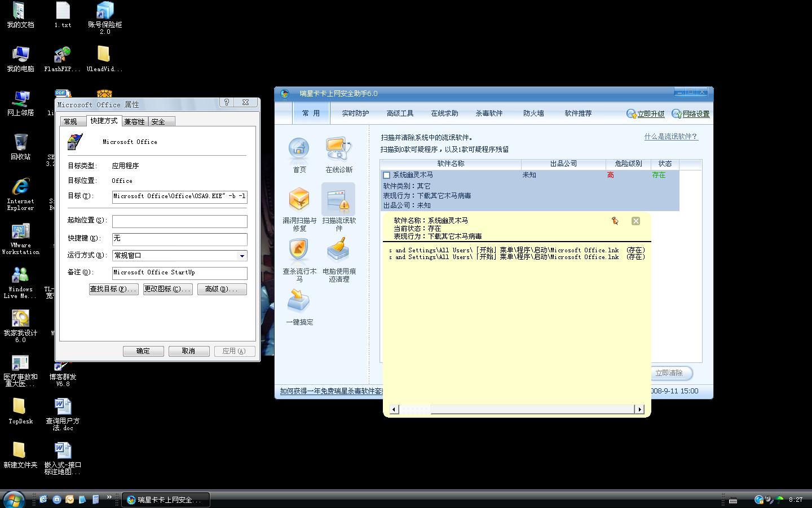Click 取消 to cancel properties
This screenshot has height=508, width=812.
(189, 351)
